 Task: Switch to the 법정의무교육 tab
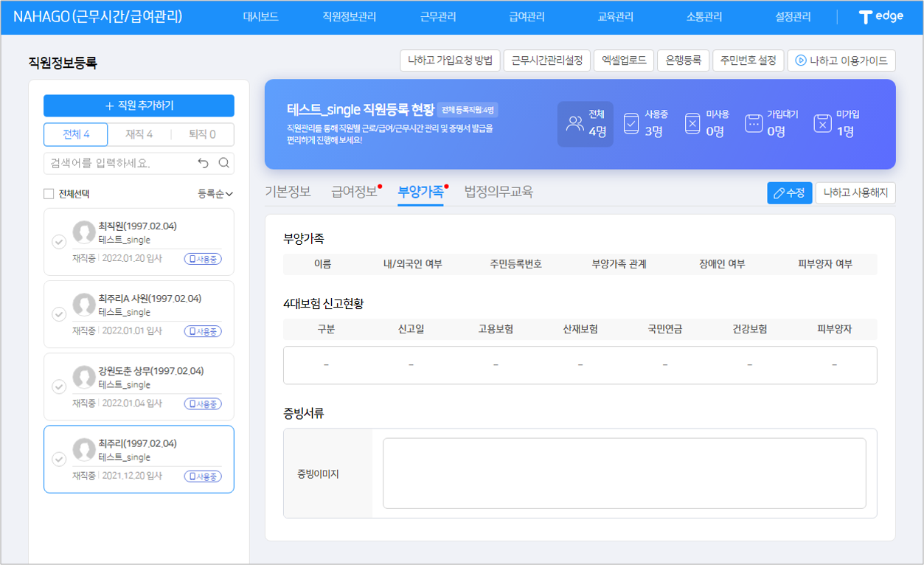pyautogui.click(x=499, y=192)
